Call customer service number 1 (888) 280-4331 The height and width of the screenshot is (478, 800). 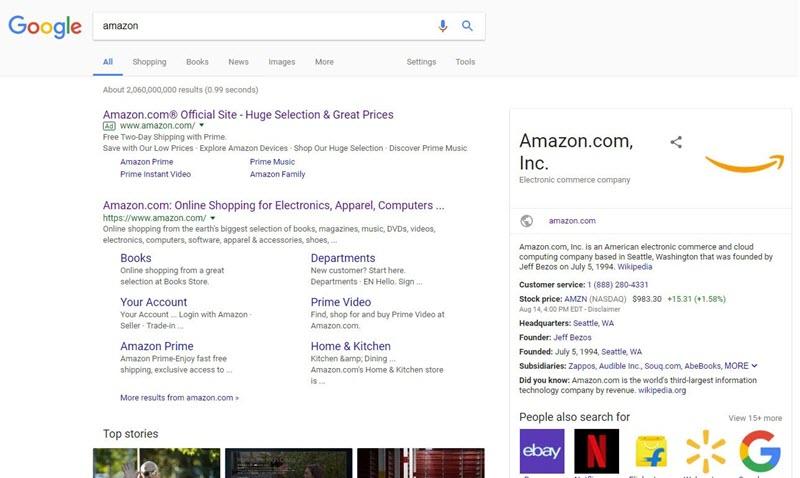coord(617,285)
